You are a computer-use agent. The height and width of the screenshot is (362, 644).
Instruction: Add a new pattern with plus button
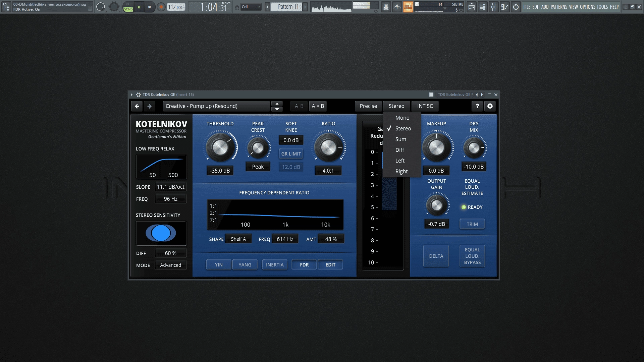click(305, 7)
